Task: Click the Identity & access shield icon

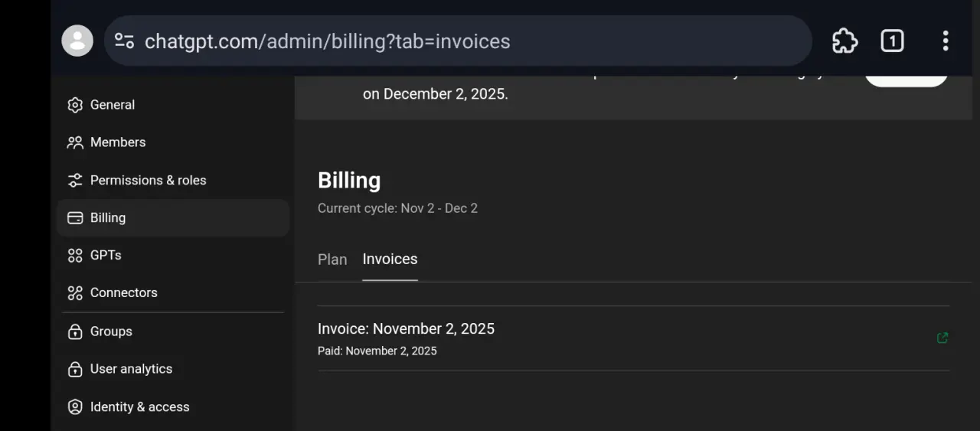Action: 75,407
